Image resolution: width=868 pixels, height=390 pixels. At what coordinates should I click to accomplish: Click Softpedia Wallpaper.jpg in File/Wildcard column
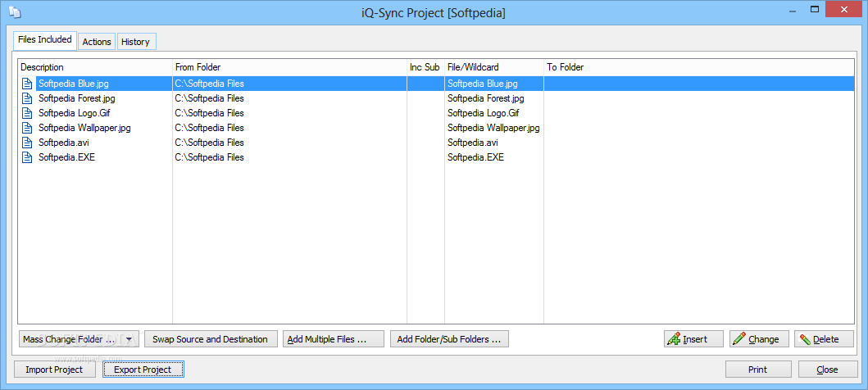[x=493, y=128]
